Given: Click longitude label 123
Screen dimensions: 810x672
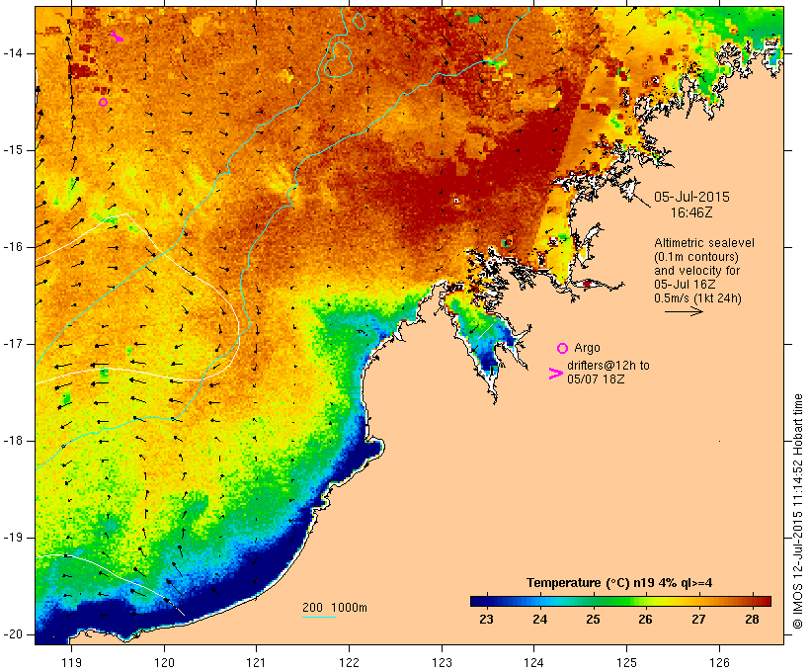Looking at the screenshot, I should coord(442,662).
